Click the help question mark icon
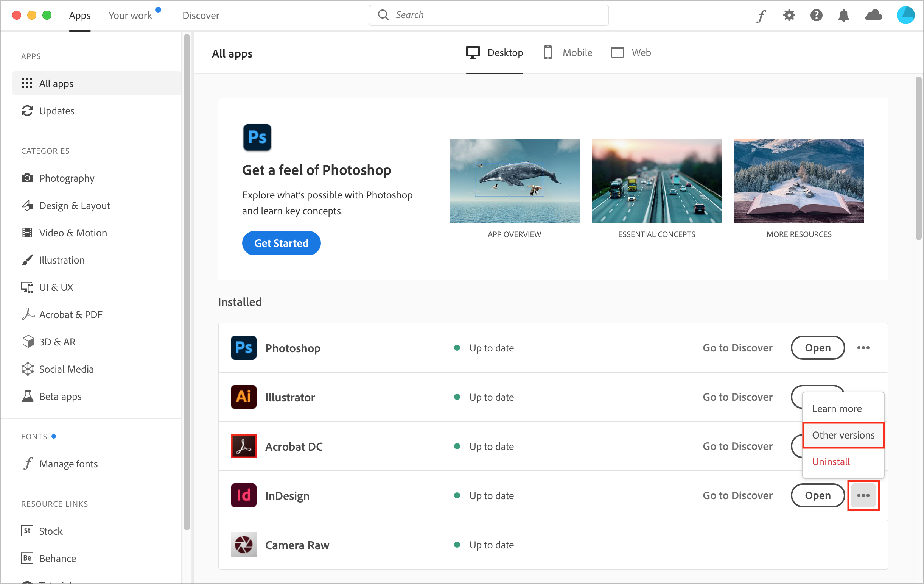Viewport: 924px width, 584px height. click(x=816, y=16)
